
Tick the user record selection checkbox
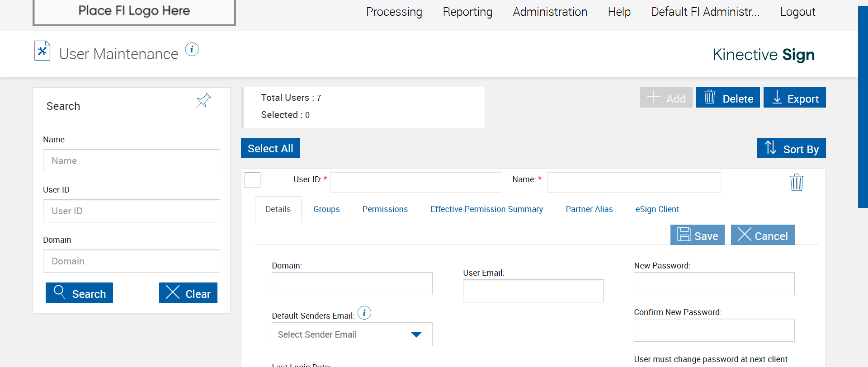coord(252,180)
